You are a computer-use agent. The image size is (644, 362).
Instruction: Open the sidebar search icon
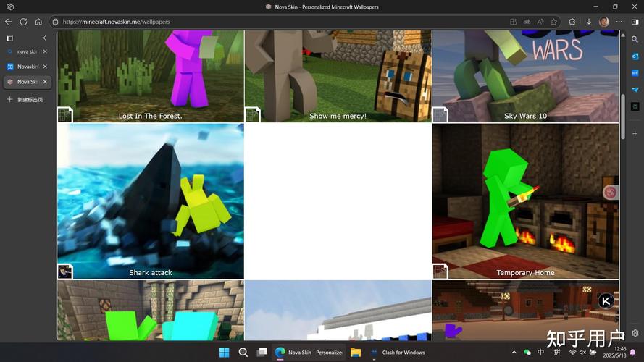tap(635, 39)
